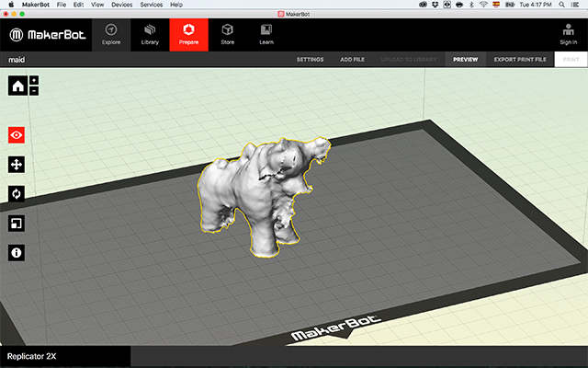Click the Creative Cloud menu bar icon

[423, 5]
